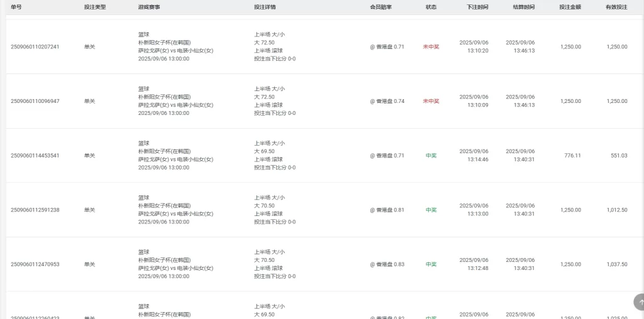
Task: Click the 会员赔率 column header
Action: pos(380,7)
